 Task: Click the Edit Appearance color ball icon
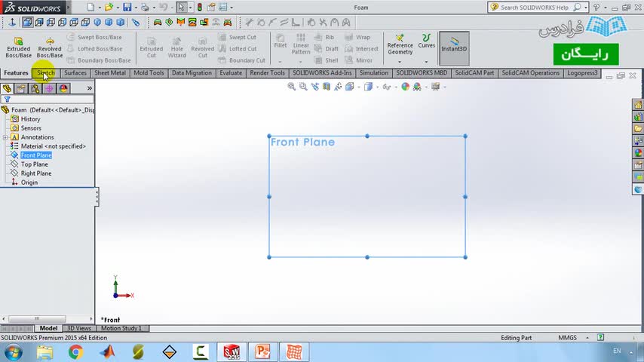click(x=406, y=87)
